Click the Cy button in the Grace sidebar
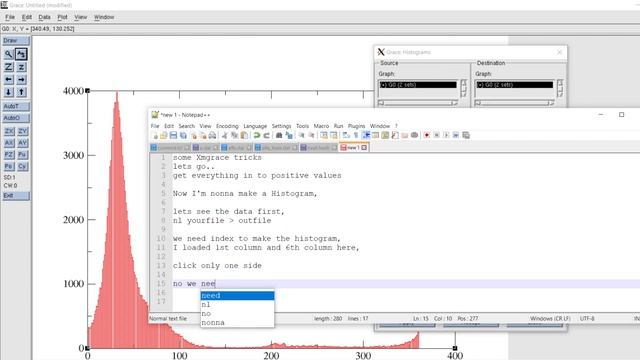Image resolution: width=640 pixels, height=360 pixels. (x=22, y=167)
